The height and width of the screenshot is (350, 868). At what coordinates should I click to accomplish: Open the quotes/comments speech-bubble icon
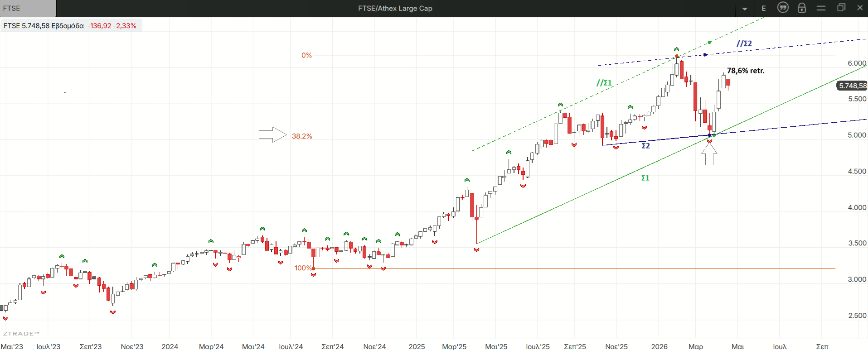pos(783,8)
